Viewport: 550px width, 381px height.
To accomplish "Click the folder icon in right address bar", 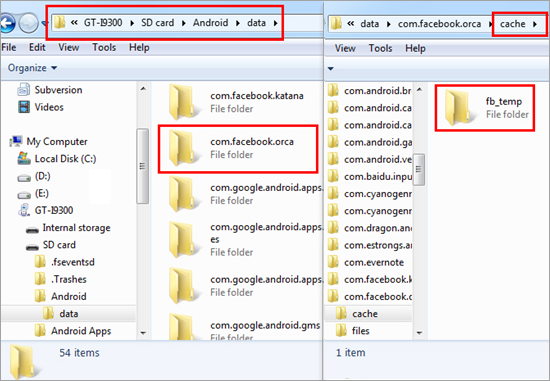I will tap(336, 24).
